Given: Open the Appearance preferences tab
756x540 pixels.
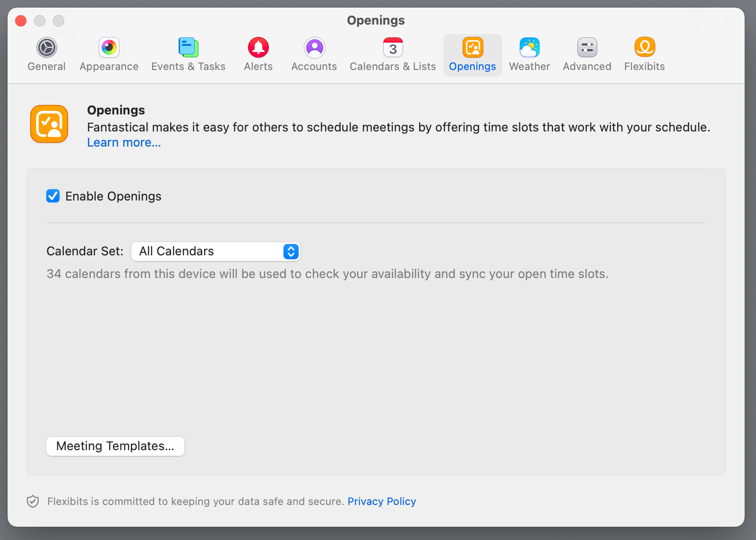Looking at the screenshot, I should (x=109, y=55).
